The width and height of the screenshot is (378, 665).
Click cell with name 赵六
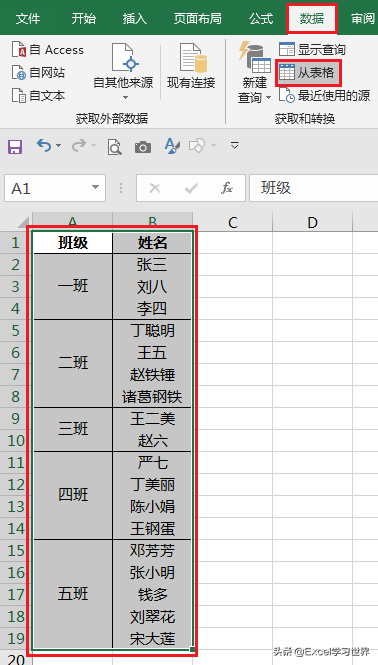(152, 441)
